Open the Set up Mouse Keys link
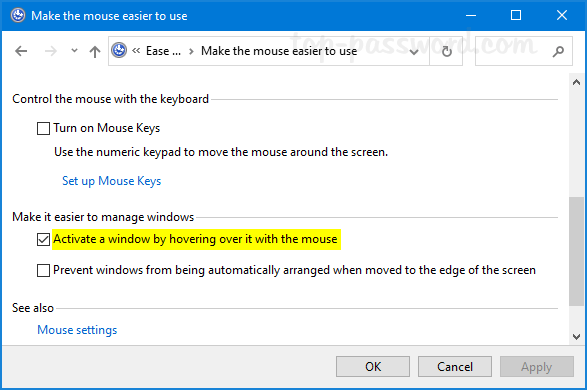This screenshot has width=587, height=390. click(112, 181)
